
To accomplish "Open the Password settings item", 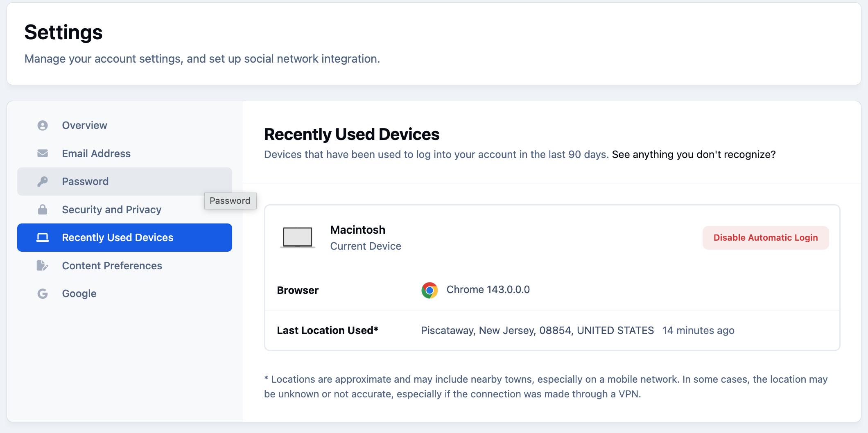I will 124,181.
